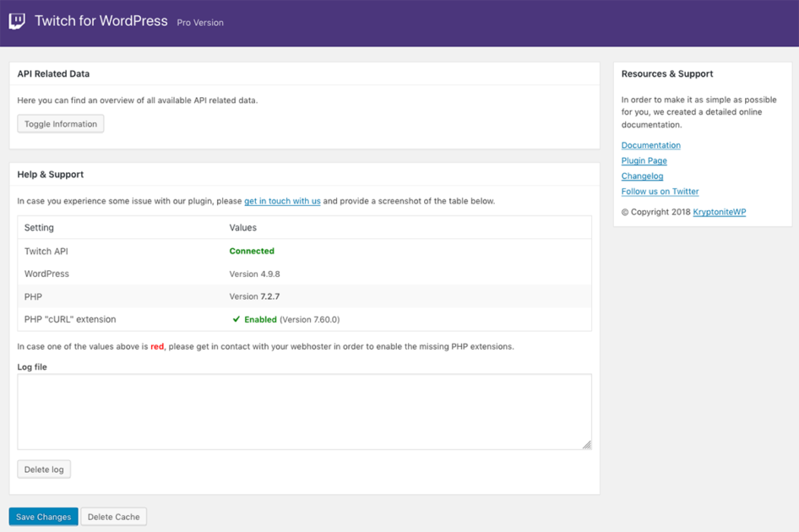
Task: Click the Delete Cache button
Action: (x=114, y=517)
